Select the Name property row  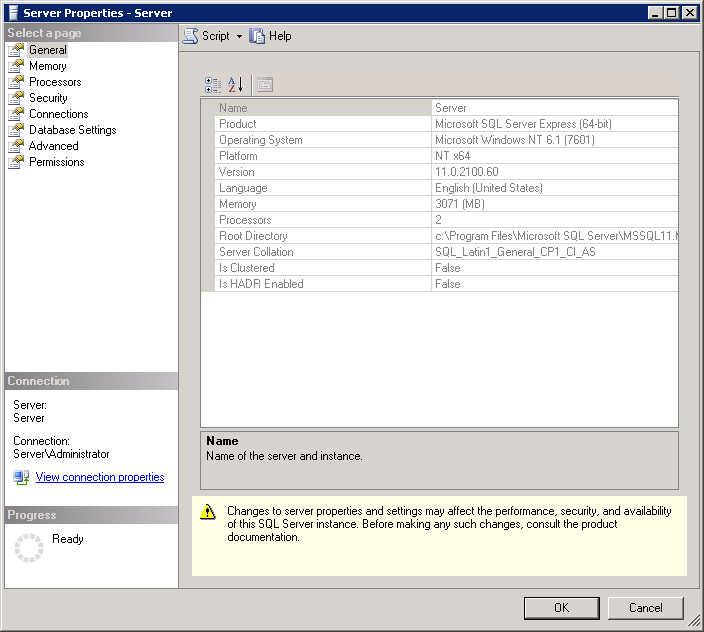point(440,108)
